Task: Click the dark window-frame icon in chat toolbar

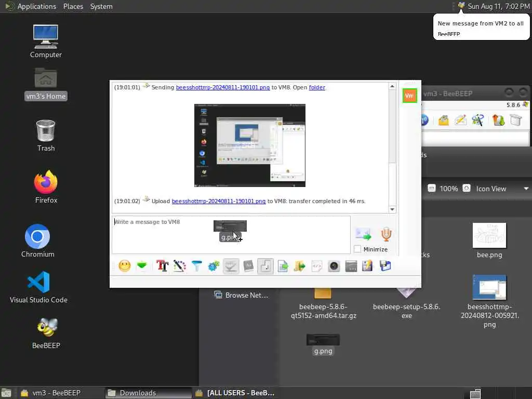Action: [351, 266]
